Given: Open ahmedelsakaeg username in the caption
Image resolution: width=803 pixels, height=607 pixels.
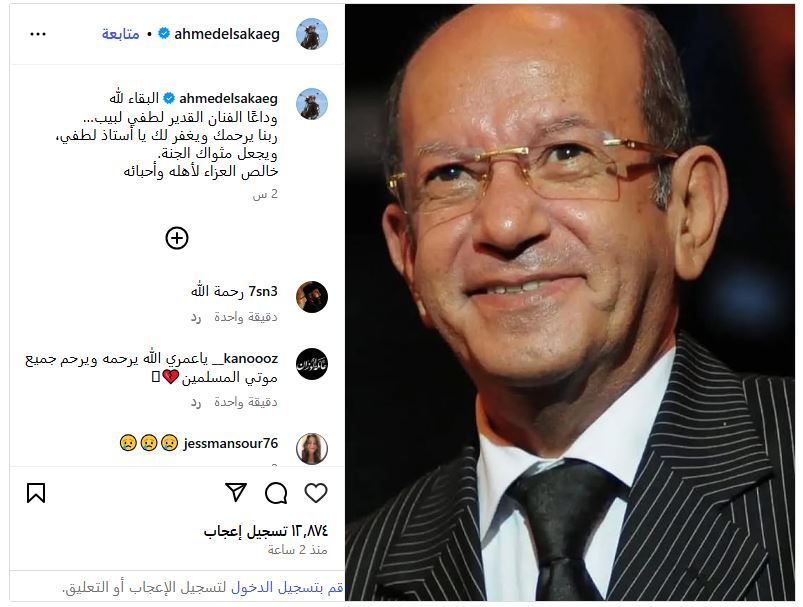Looking at the screenshot, I should pos(228,98).
